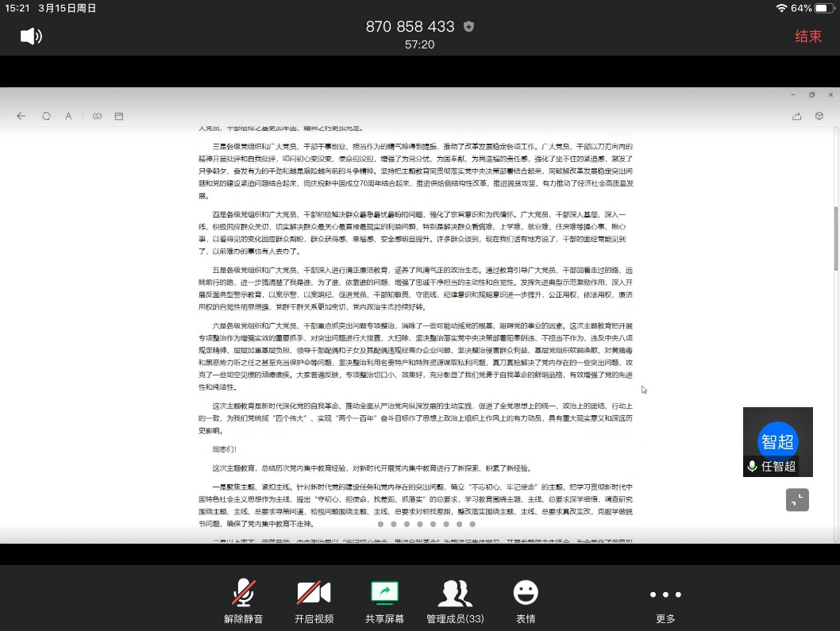The height and width of the screenshot is (631, 840).
Task: Tap the link icon in the document toolbar
Action: [97, 115]
